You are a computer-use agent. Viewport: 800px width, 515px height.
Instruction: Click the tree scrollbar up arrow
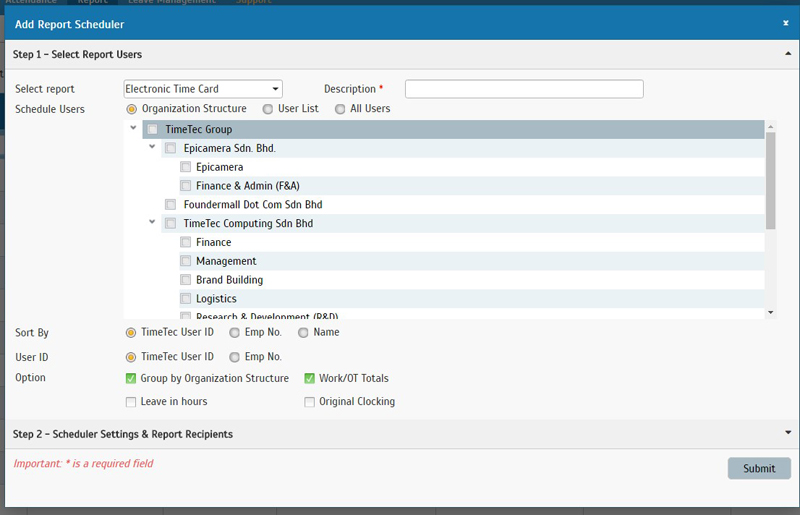770,126
